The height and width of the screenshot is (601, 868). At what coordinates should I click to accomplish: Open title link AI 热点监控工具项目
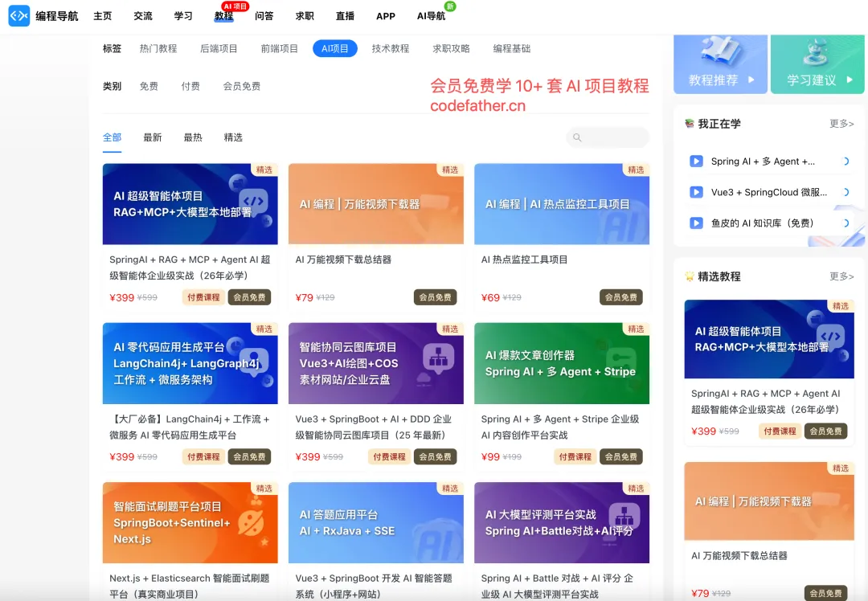pyautogui.click(x=524, y=260)
